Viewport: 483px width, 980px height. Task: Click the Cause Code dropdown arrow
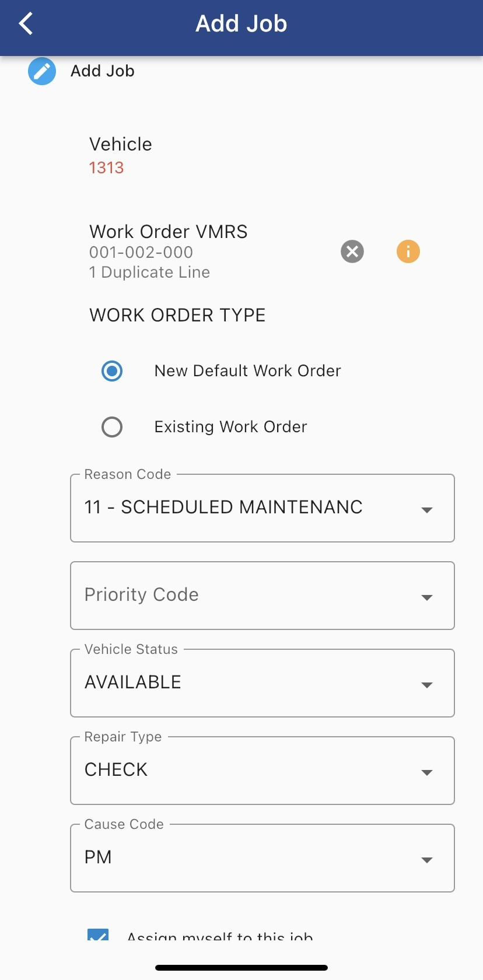tap(427, 860)
